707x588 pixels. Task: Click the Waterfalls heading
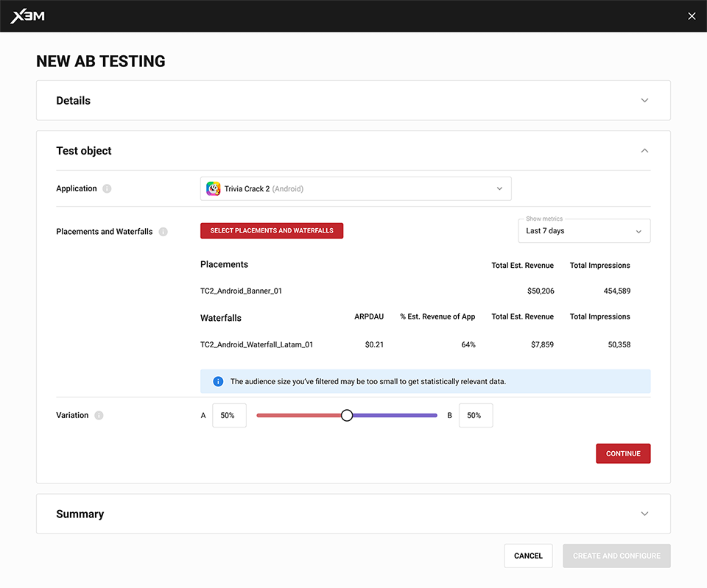[x=221, y=318]
